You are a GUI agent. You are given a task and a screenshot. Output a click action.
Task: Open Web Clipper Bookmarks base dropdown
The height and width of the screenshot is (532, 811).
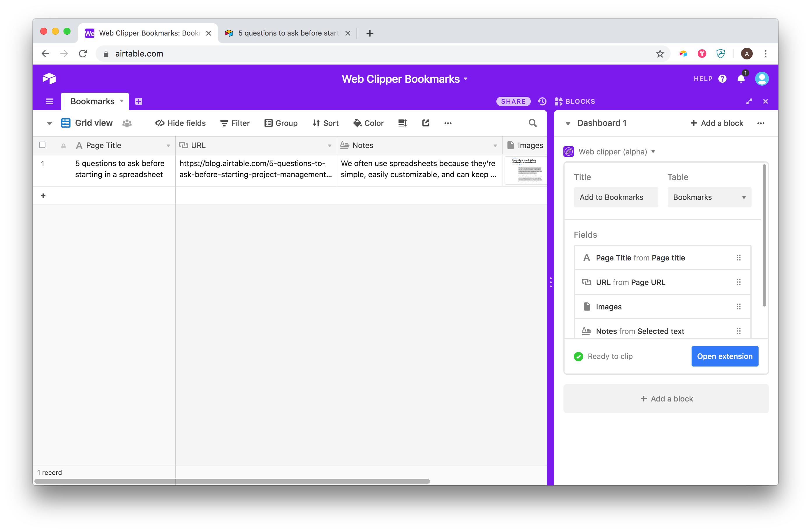point(466,79)
